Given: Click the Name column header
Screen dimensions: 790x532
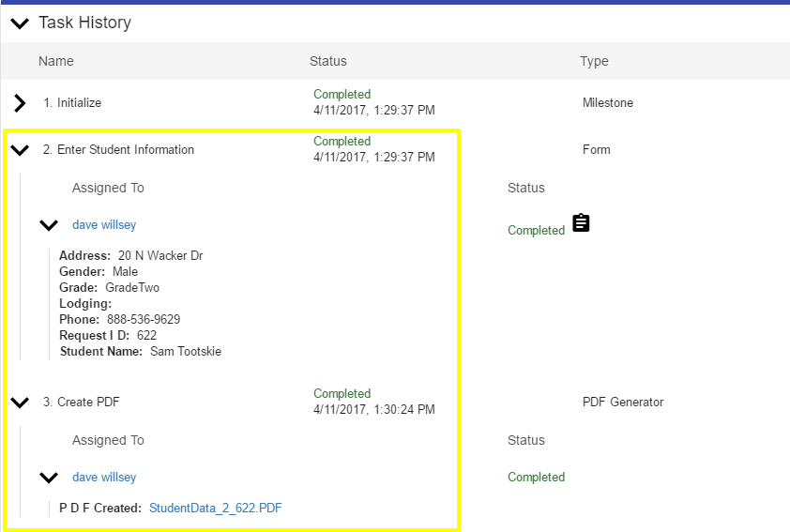Looking at the screenshot, I should pos(56,61).
